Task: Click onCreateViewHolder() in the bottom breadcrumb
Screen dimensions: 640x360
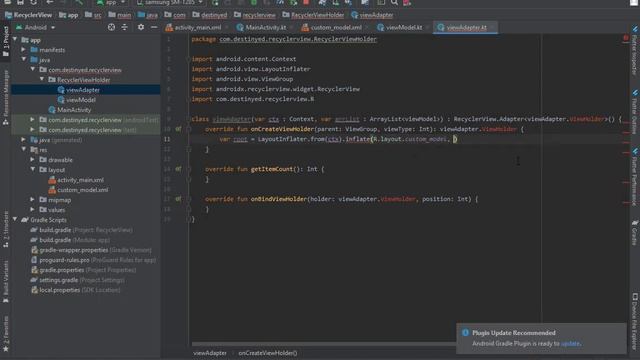Action: tap(268, 353)
